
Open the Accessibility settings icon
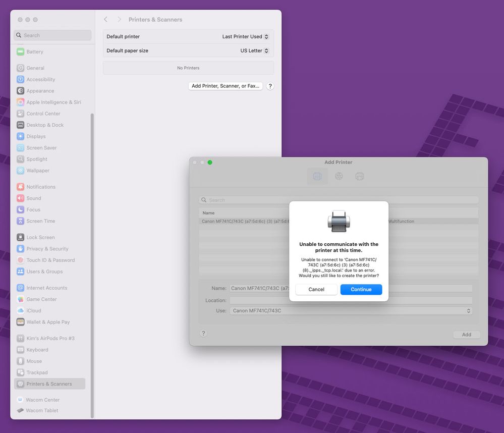[x=20, y=79]
